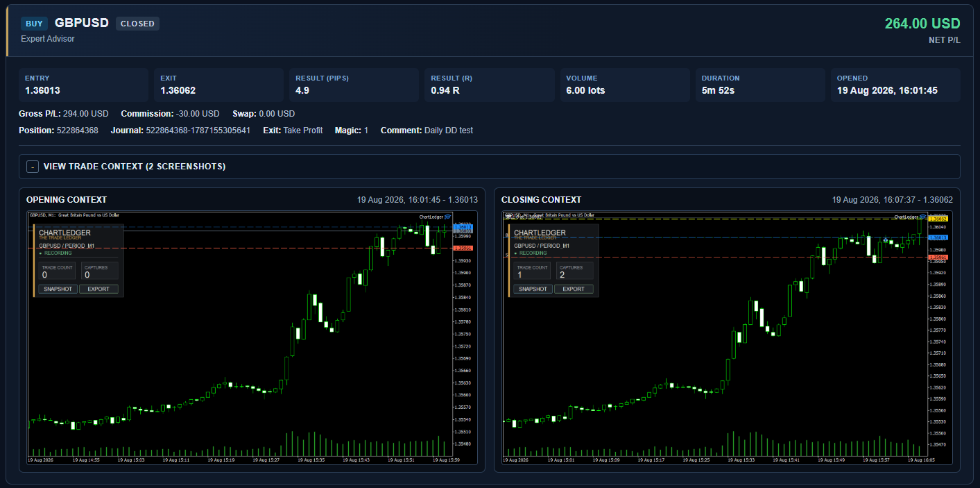Click the Opened 19 Aug 2026, 16:01:45 value

(887, 90)
